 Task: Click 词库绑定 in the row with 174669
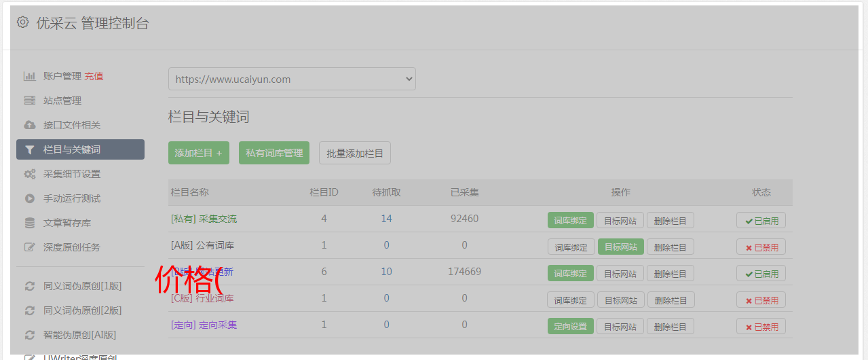(571, 273)
